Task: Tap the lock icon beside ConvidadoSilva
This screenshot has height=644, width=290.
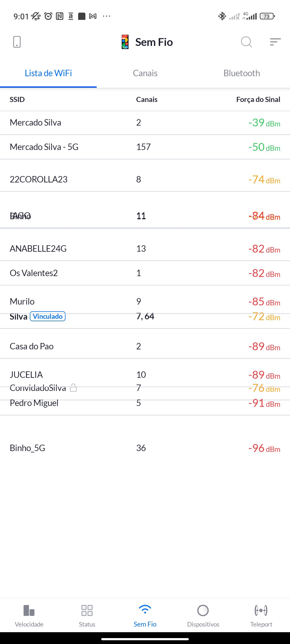Action: pyautogui.click(x=73, y=388)
